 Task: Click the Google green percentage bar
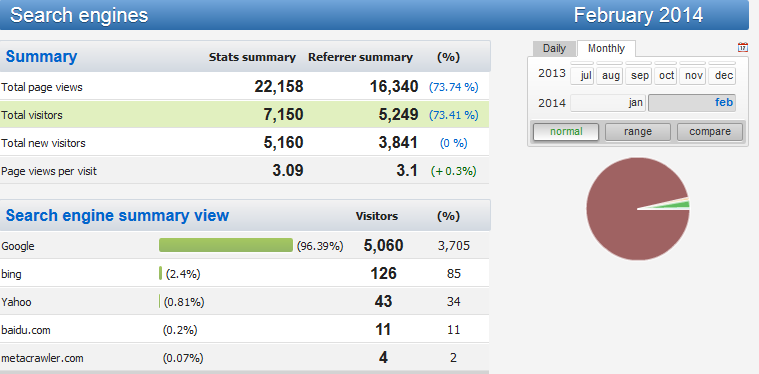point(226,245)
